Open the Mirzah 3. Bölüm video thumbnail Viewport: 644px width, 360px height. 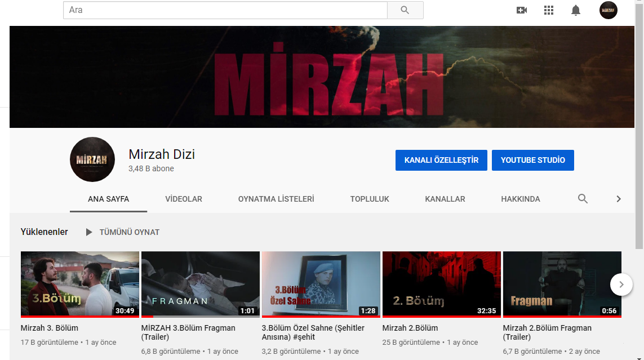pyautogui.click(x=79, y=284)
